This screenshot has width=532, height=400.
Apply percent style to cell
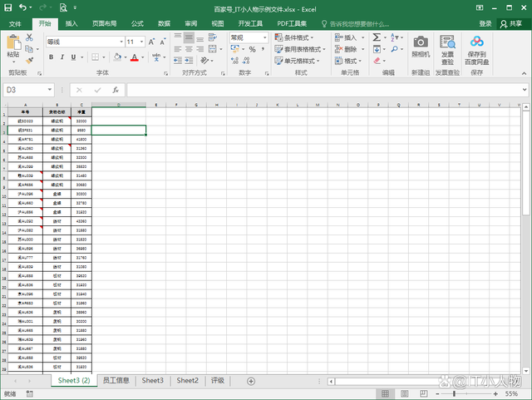tap(252, 49)
